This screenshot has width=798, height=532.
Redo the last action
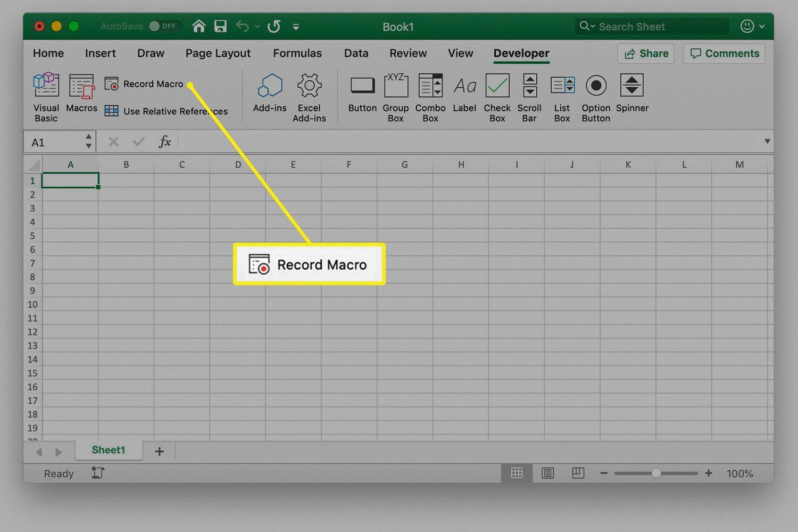[274, 26]
